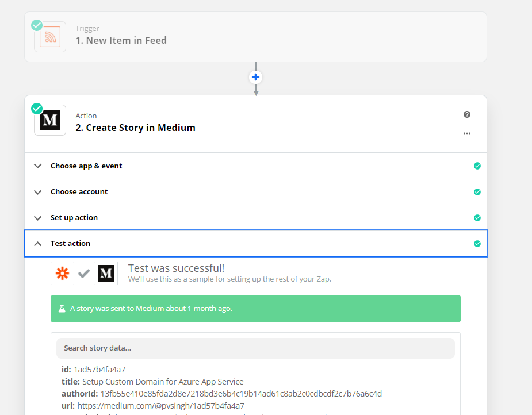This screenshot has width=532, height=415.
Task: Open the help question mark icon
Action: click(x=467, y=114)
